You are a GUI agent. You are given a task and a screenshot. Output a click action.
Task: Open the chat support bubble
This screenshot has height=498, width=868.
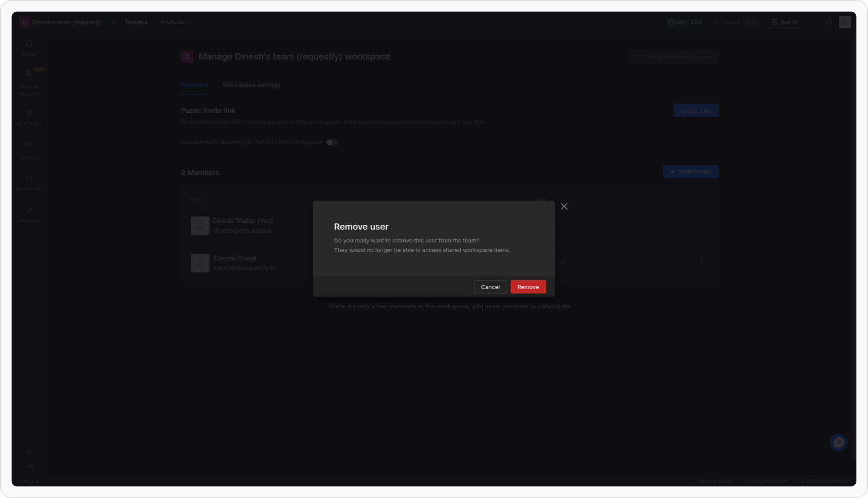(x=838, y=442)
